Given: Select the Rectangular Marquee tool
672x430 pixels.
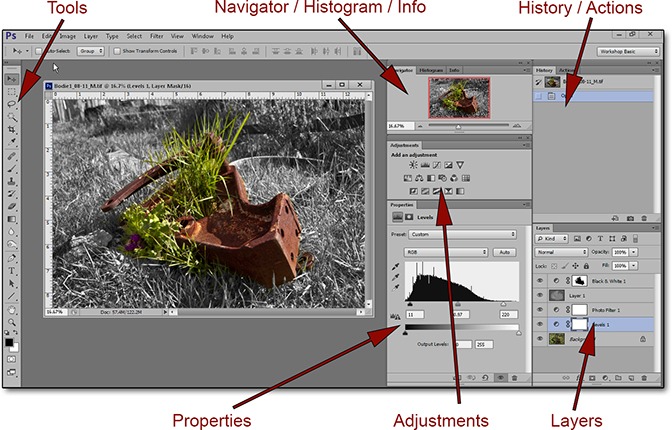Looking at the screenshot, I should tap(12, 92).
